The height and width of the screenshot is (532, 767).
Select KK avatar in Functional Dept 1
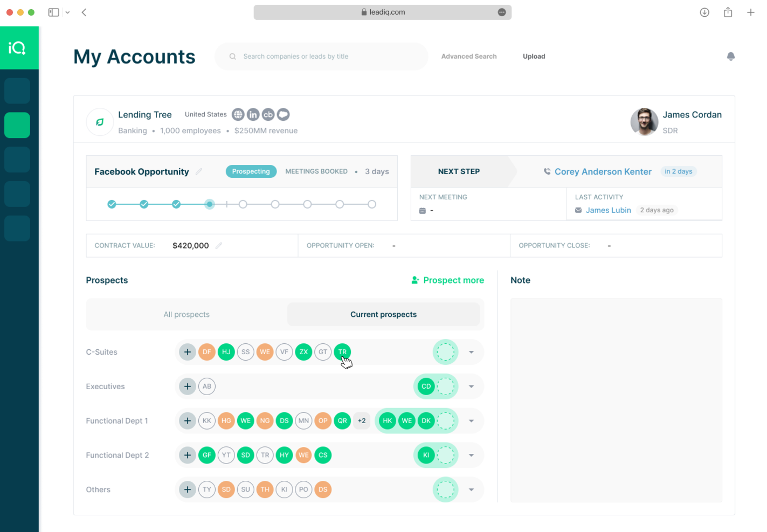point(207,421)
